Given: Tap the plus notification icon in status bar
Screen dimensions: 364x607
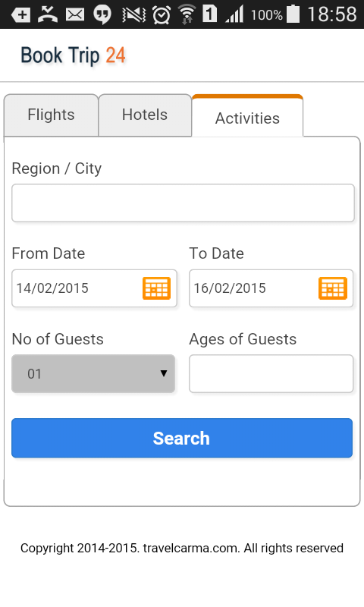Looking at the screenshot, I should (21, 14).
